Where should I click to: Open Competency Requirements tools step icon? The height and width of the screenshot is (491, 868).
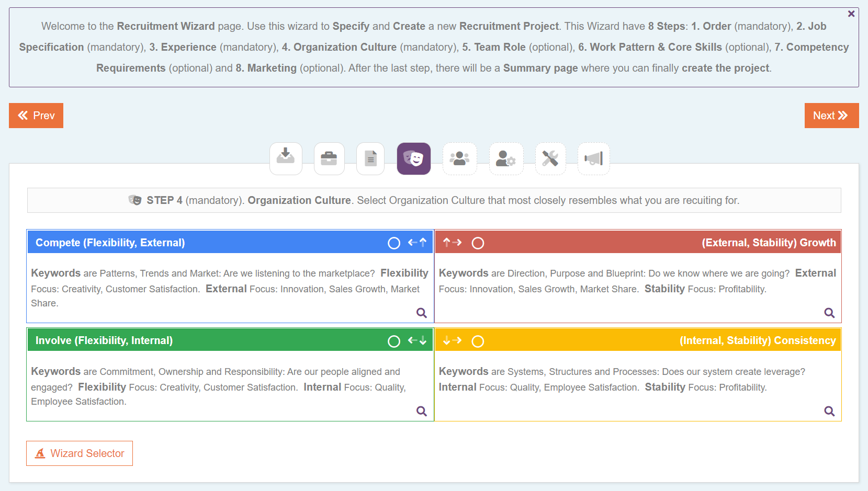click(550, 158)
